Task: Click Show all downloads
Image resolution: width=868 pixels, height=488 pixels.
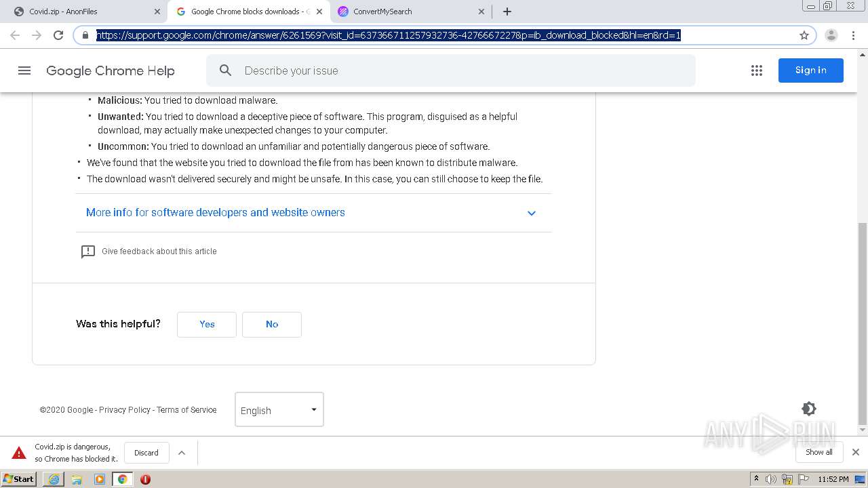Action: 819,452
